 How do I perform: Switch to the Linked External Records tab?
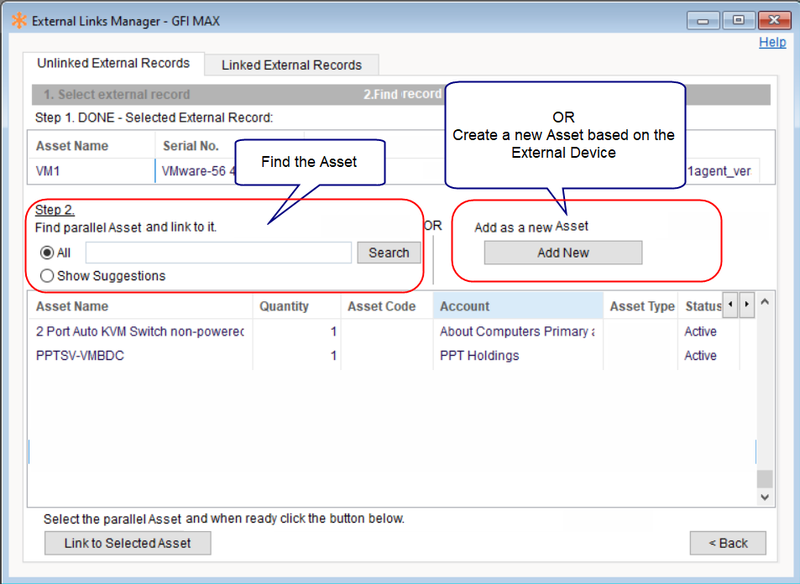point(291,64)
